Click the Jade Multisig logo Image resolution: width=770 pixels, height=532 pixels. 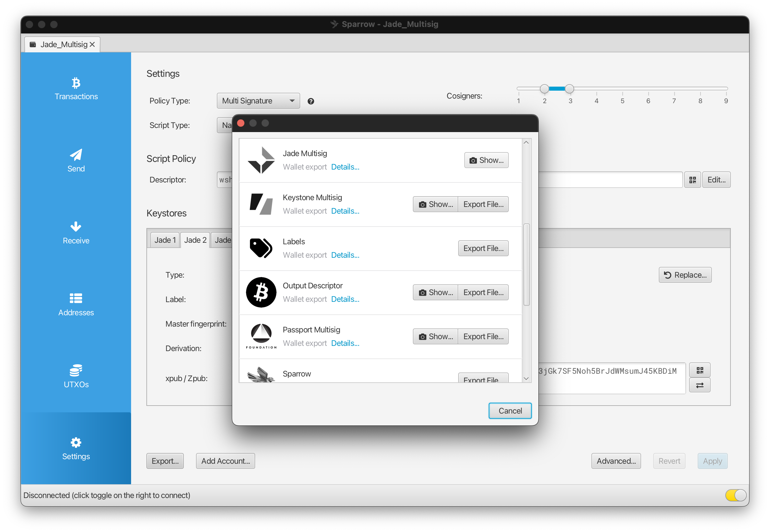tap(261, 160)
